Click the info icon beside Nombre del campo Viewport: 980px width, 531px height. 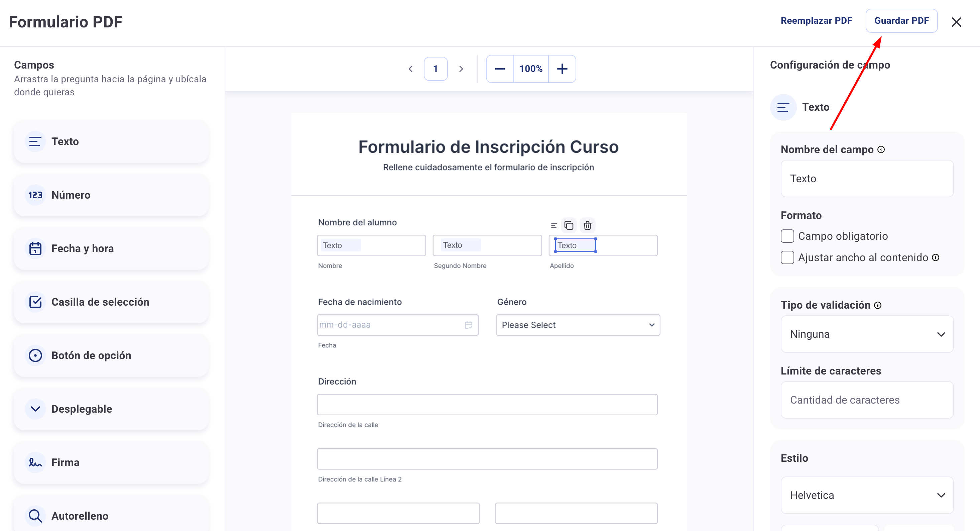click(x=881, y=149)
